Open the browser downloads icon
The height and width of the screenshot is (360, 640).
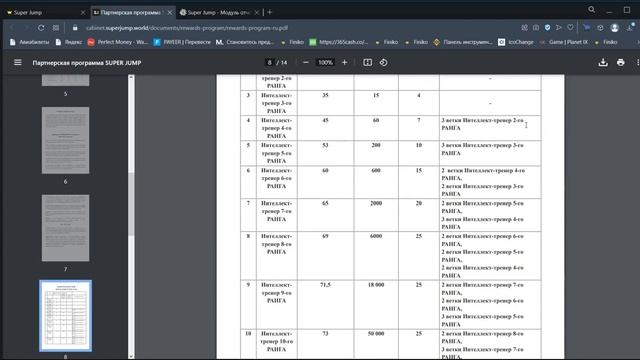630,27
